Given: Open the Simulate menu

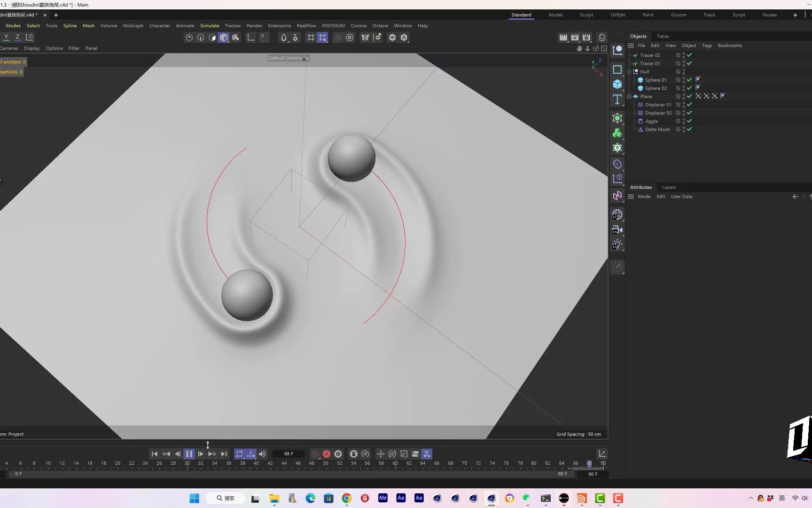Looking at the screenshot, I should pyautogui.click(x=210, y=25).
